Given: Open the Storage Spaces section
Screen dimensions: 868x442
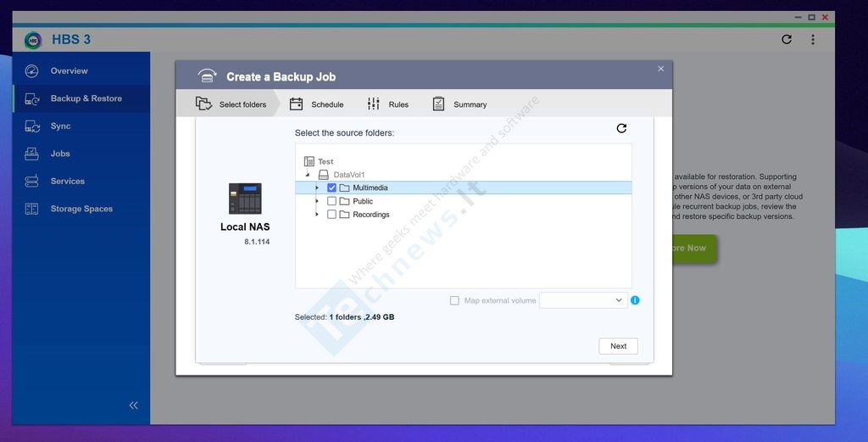Looking at the screenshot, I should tap(81, 209).
